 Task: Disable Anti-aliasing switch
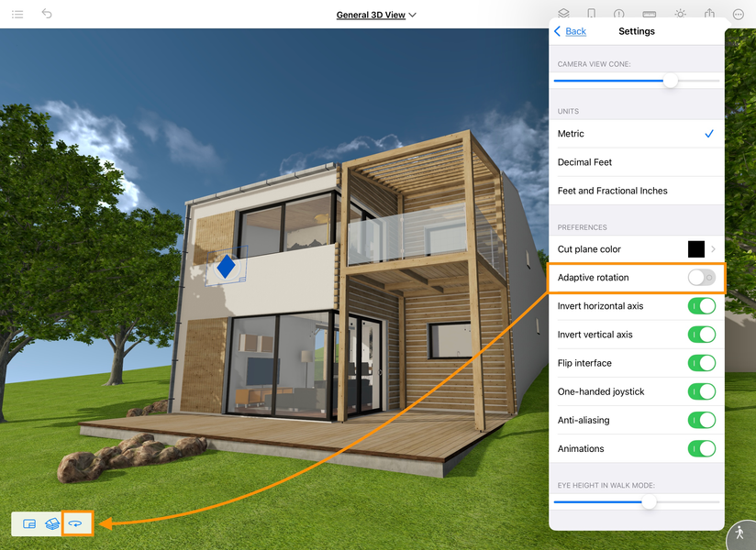click(702, 420)
